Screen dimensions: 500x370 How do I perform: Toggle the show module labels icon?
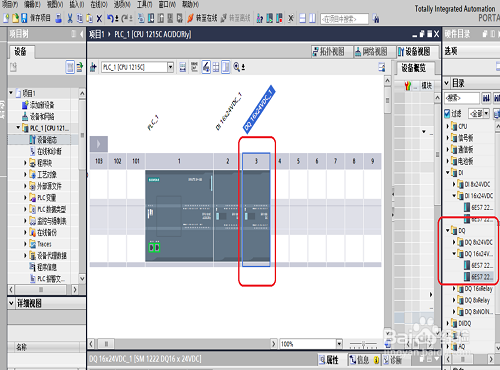(206, 67)
